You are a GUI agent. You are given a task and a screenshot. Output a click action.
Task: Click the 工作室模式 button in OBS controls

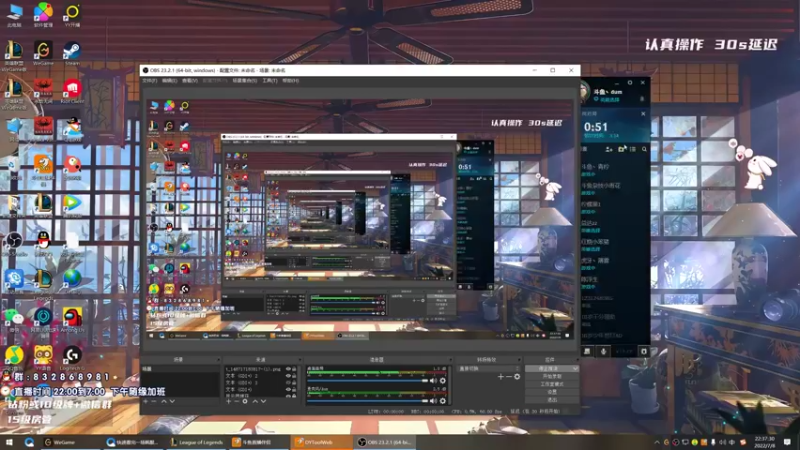(x=552, y=384)
